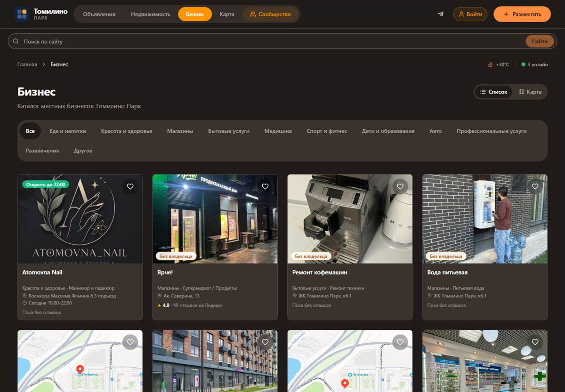The width and height of the screenshot is (565, 392).
Task: Select the Бизнес nav item
Action: point(195,14)
